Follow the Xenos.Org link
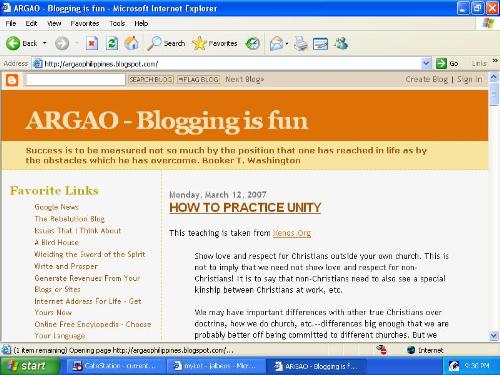 [x=292, y=233]
